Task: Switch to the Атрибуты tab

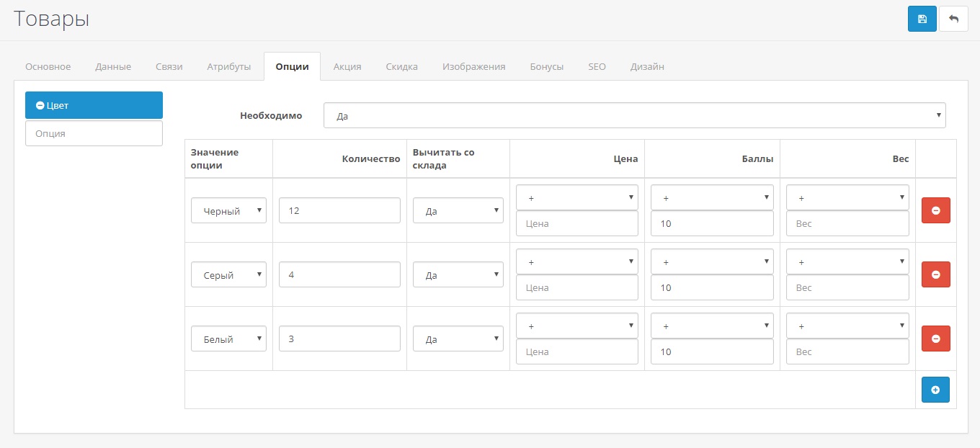Action: coord(229,66)
